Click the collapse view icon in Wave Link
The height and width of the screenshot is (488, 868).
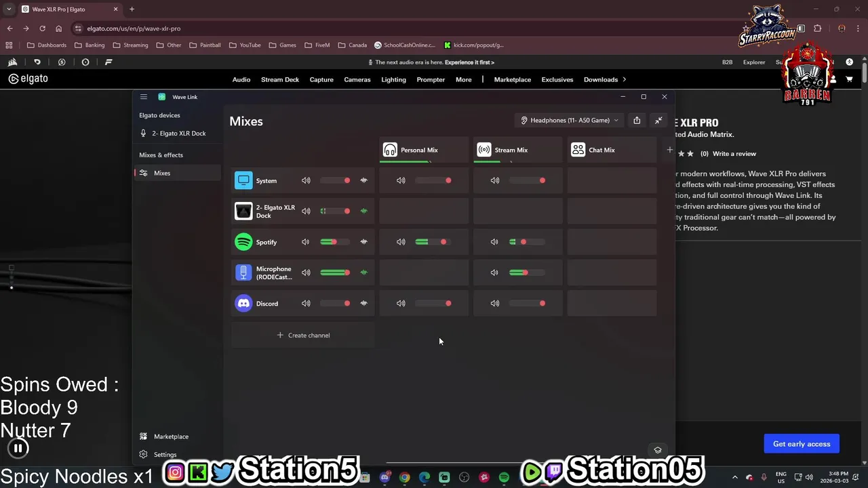(x=658, y=120)
